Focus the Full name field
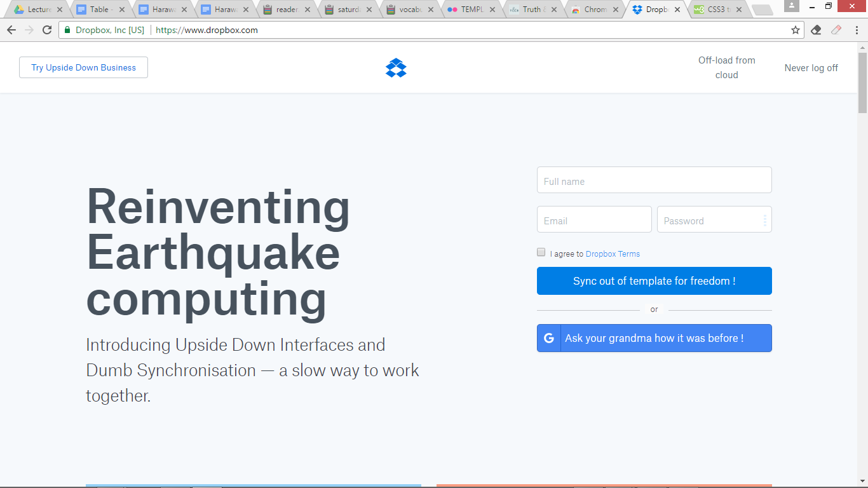The image size is (868, 488). (x=654, y=180)
